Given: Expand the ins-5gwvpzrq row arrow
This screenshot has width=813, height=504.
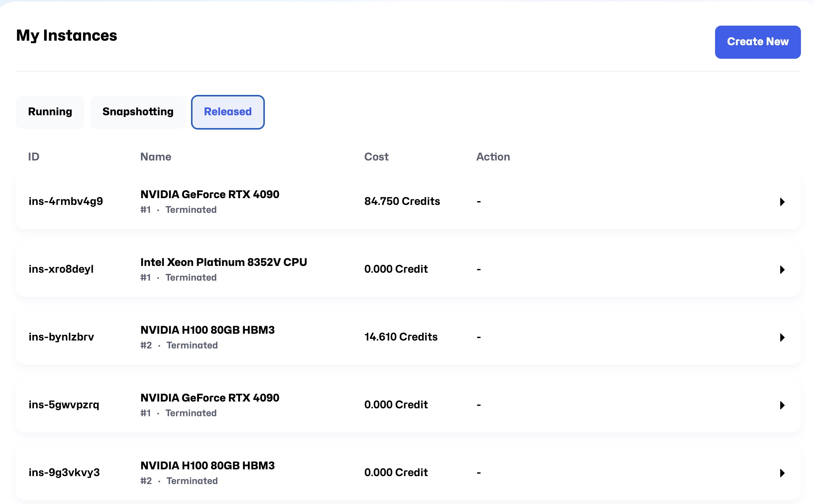Looking at the screenshot, I should [x=782, y=405].
